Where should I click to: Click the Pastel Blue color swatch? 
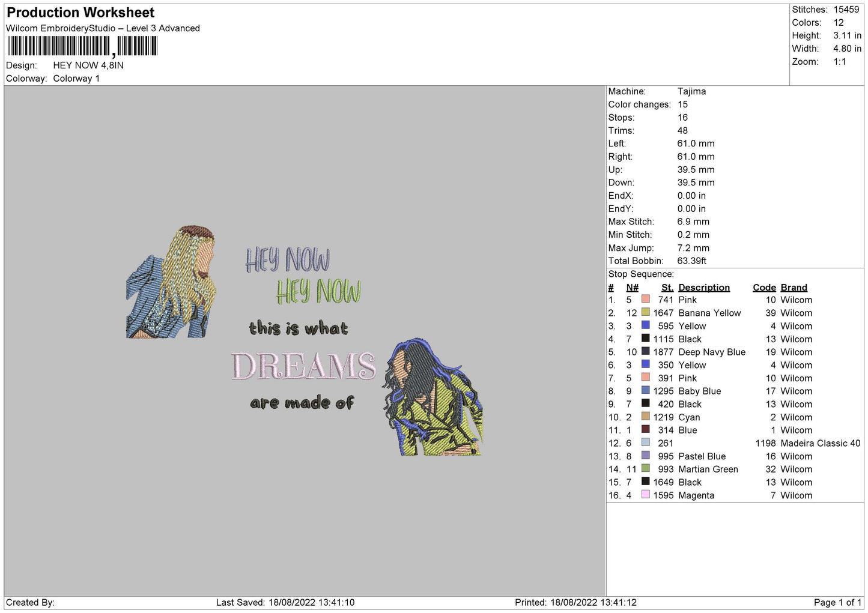[645, 456]
